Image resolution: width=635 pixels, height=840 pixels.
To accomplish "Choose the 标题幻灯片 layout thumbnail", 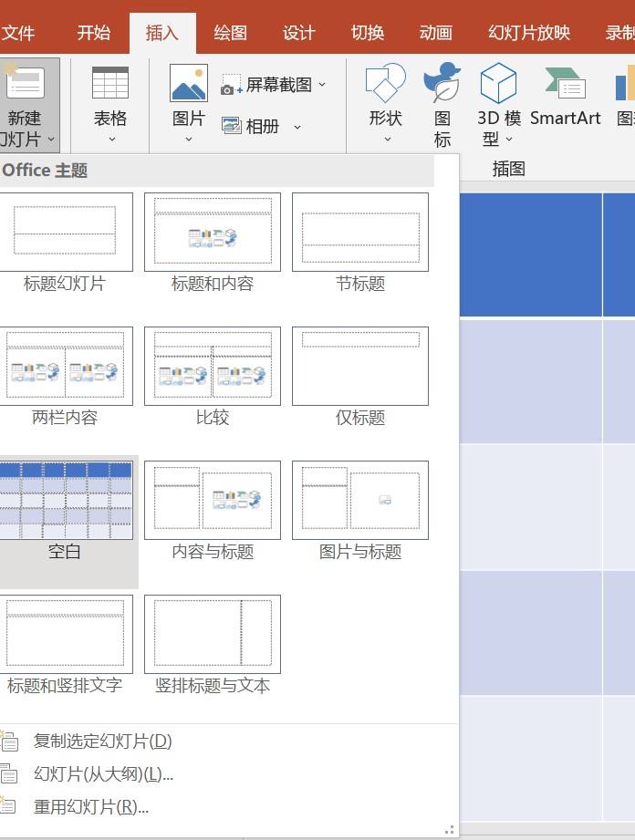I will pyautogui.click(x=65, y=232).
